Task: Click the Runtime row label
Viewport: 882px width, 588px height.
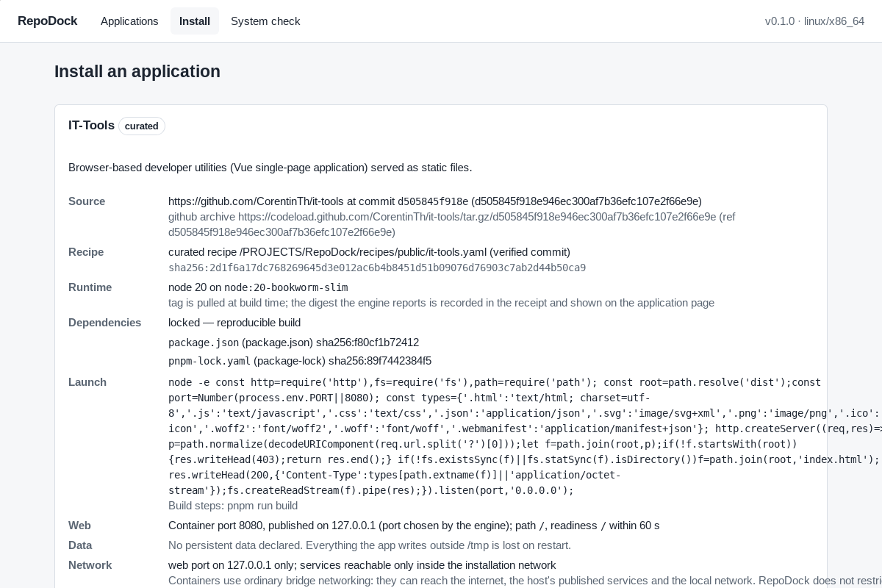Action: [x=90, y=287]
